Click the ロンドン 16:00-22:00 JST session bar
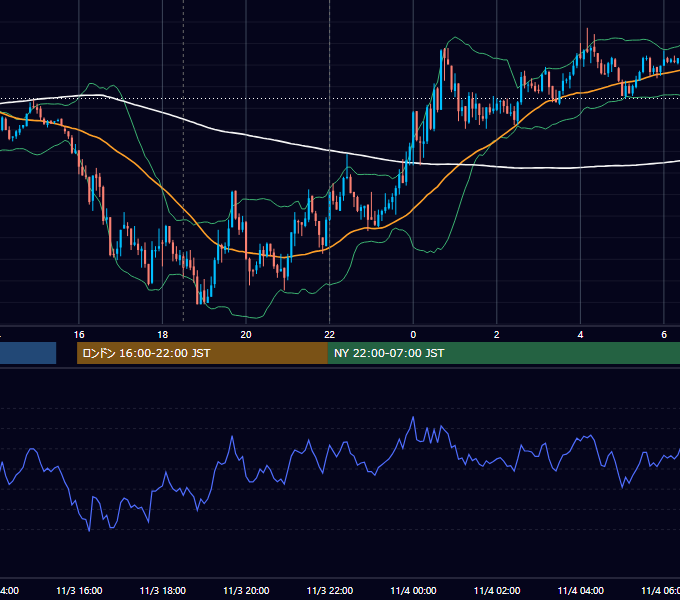 pyautogui.click(x=202, y=353)
